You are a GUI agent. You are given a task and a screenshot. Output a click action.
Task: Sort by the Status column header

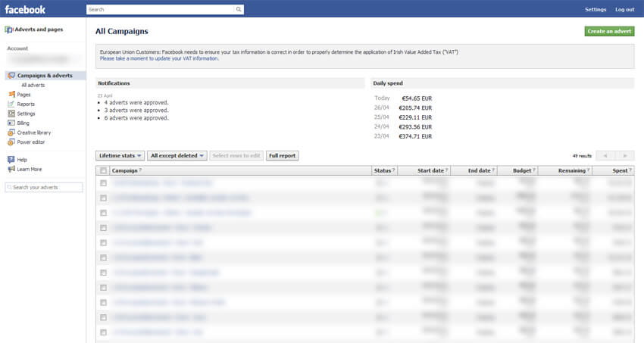383,170
